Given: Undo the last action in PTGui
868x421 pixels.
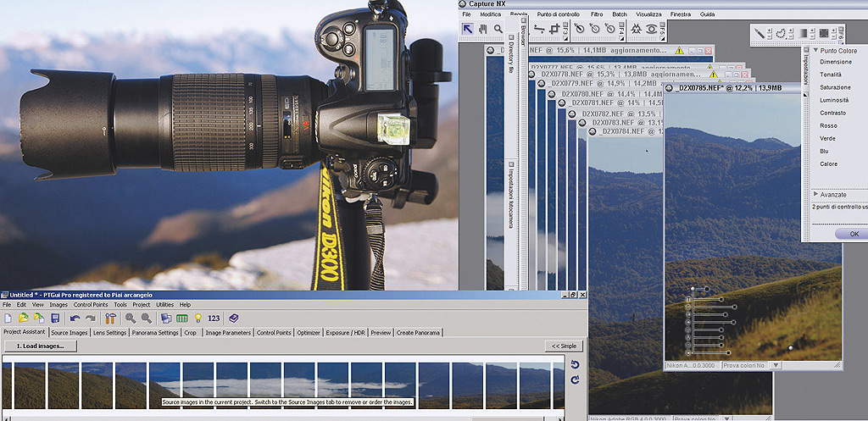Looking at the screenshot, I should (x=75, y=319).
